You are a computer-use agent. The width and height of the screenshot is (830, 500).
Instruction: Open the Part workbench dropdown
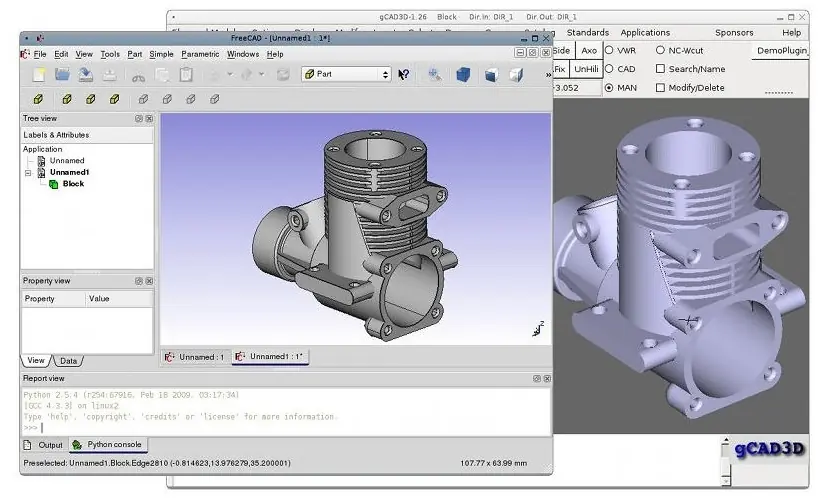(346, 75)
